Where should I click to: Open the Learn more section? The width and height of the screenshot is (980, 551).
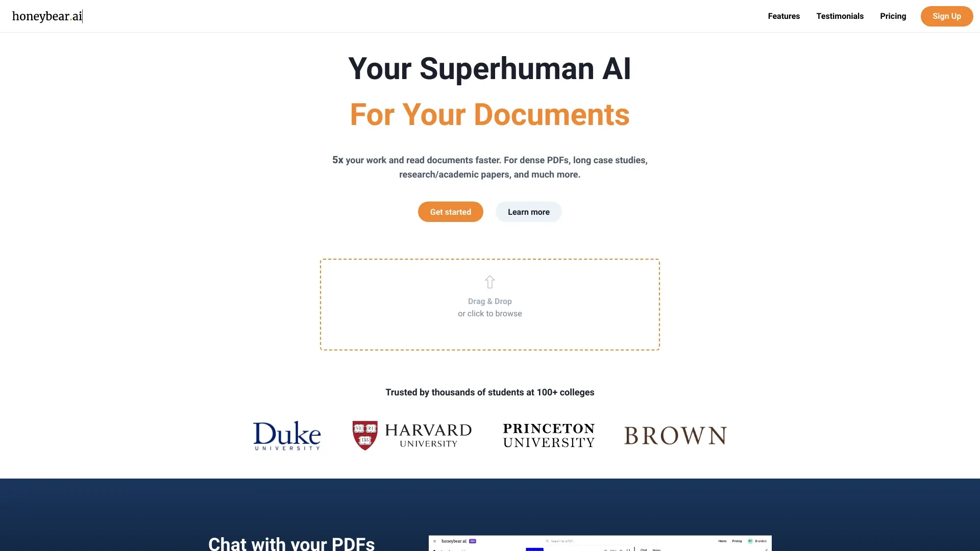pyautogui.click(x=528, y=211)
